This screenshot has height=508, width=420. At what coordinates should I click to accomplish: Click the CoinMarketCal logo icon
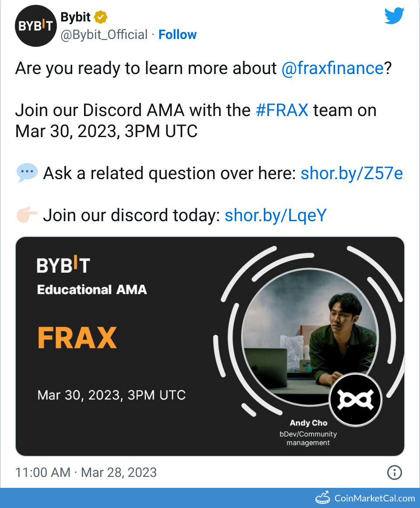(323, 498)
